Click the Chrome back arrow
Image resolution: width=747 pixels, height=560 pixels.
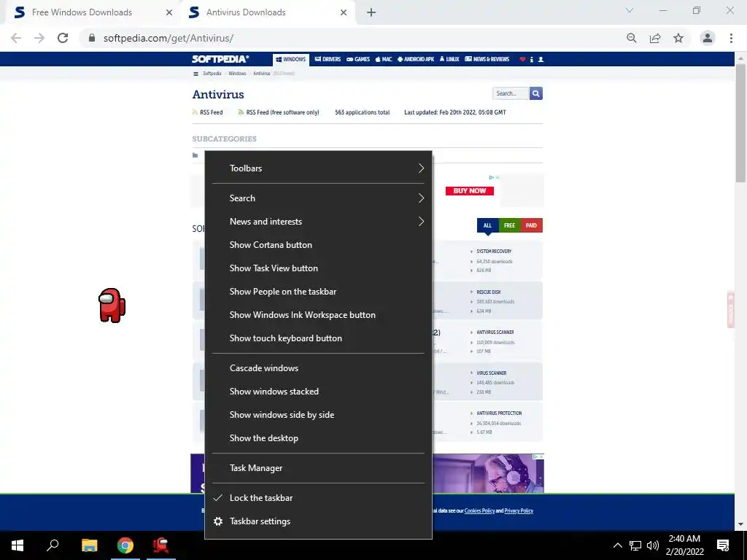coord(16,38)
